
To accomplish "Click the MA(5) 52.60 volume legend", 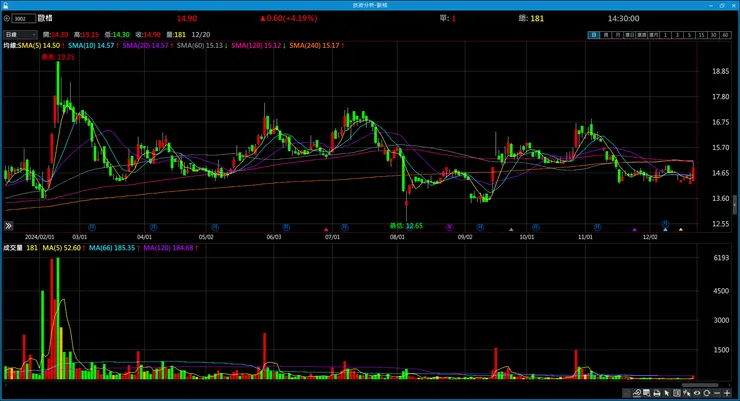I will (64, 248).
